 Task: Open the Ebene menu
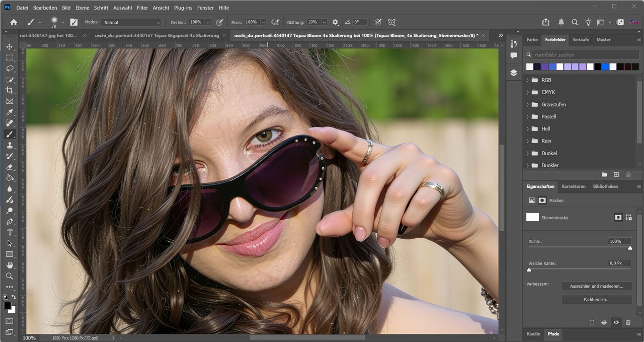coord(82,8)
